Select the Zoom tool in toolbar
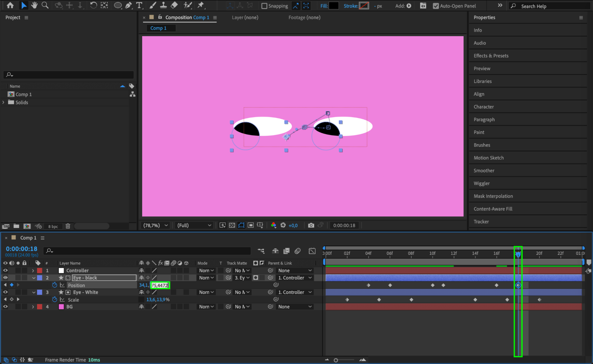This screenshot has width=593, height=364. 45,5
